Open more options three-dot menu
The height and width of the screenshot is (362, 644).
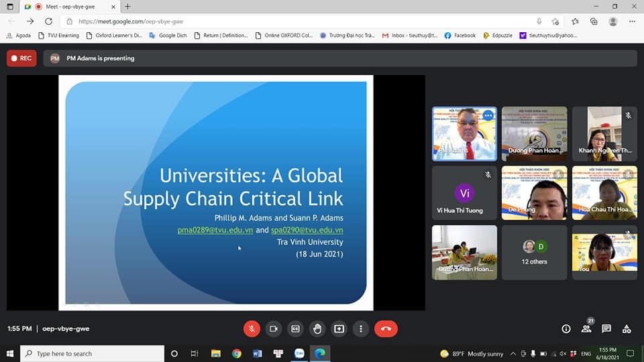361,328
